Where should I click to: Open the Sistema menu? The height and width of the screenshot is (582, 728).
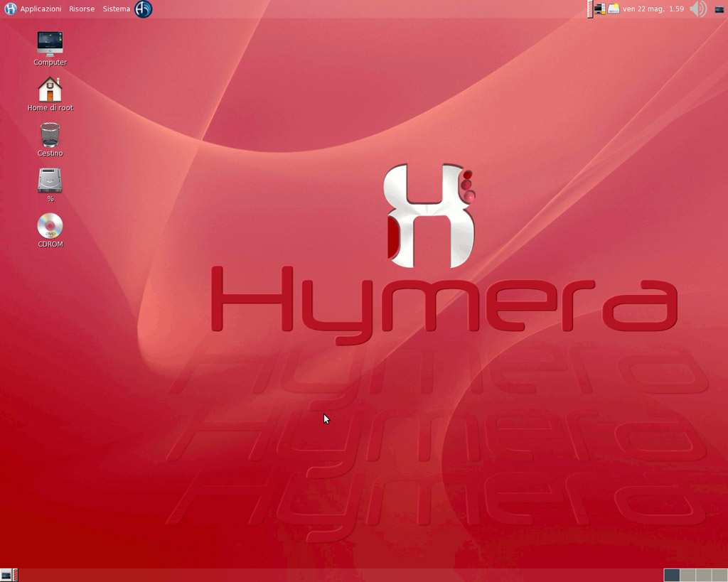(116, 9)
